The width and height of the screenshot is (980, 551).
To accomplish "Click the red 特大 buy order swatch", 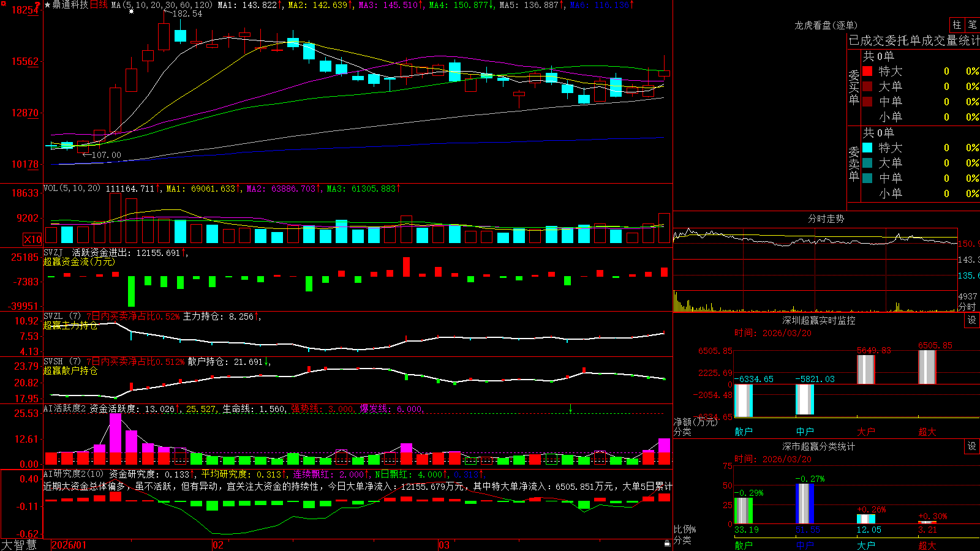I will point(867,71).
